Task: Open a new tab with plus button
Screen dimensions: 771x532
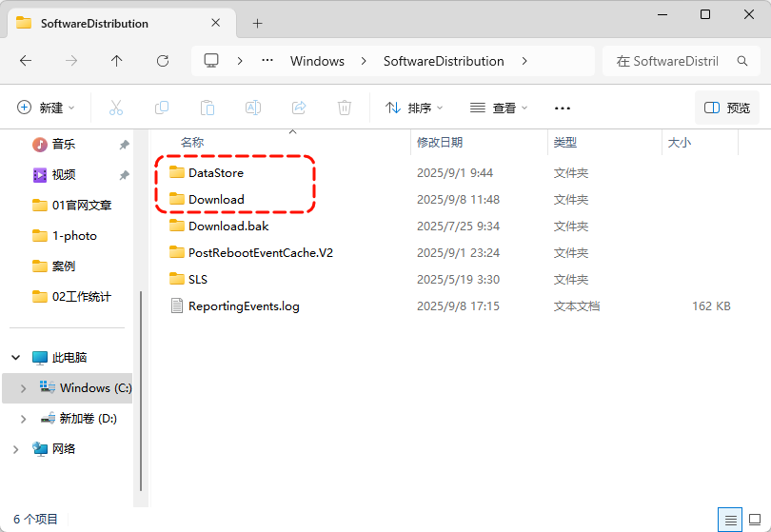Action: (x=258, y=23)
